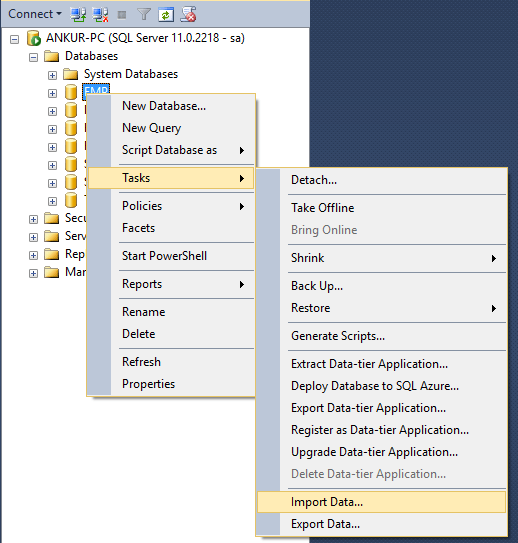The height and width of the screenshot is (543, 518).
Task: Click the Filter funnel icon
Action: pyautogui.click(x=144, y=15)
